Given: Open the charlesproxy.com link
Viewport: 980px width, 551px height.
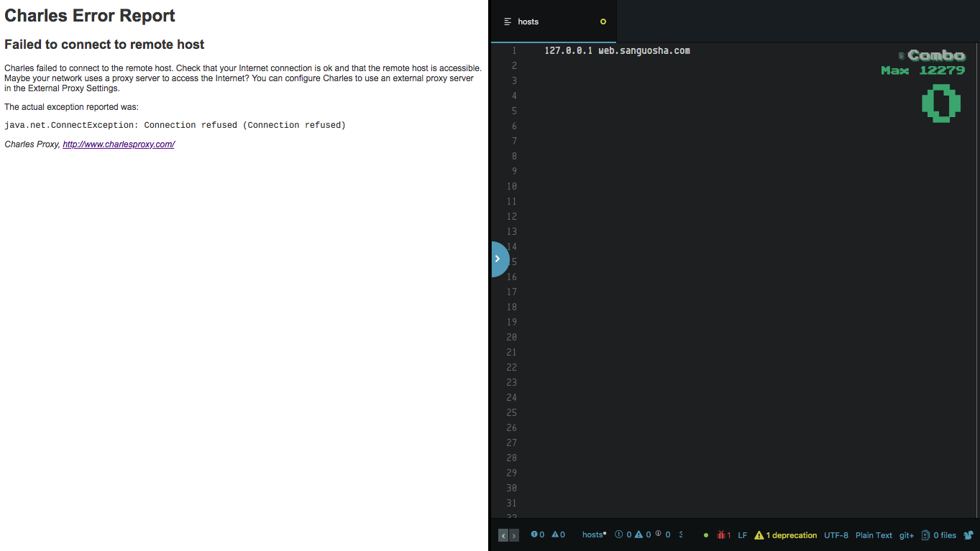Looking at the screenshot, I should (119, 144).
